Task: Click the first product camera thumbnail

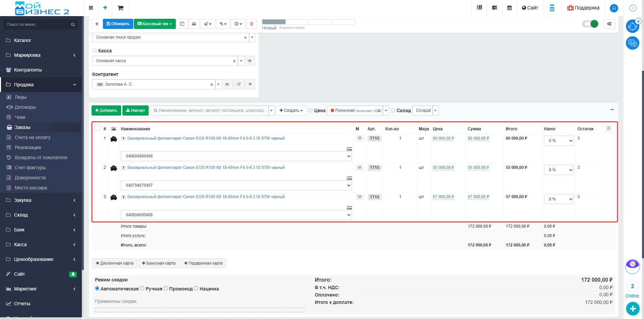Action: 114,139
